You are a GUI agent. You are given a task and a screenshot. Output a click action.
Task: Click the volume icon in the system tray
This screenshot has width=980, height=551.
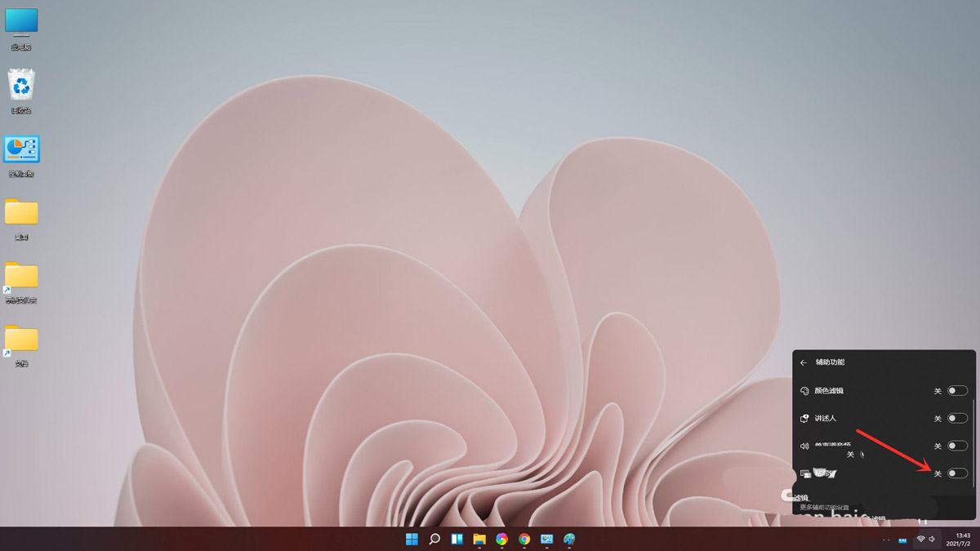click(931, 539)
